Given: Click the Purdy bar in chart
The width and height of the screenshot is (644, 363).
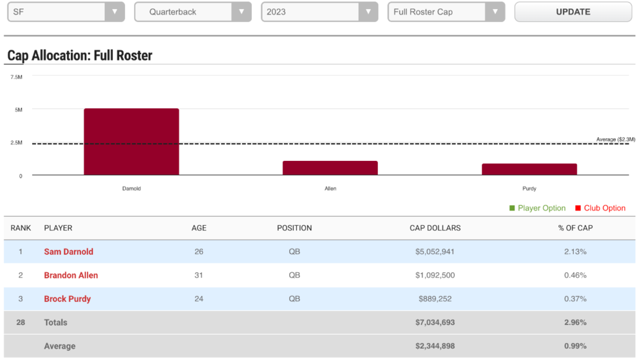Looking at the screenshot, I should tap(529, 169).
